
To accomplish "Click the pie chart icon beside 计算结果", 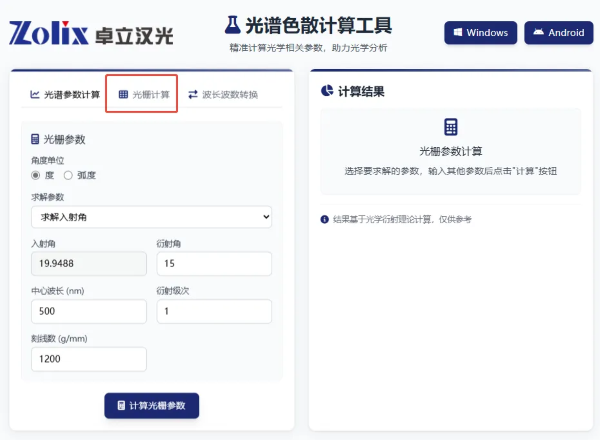I will (x=327, y=91).
